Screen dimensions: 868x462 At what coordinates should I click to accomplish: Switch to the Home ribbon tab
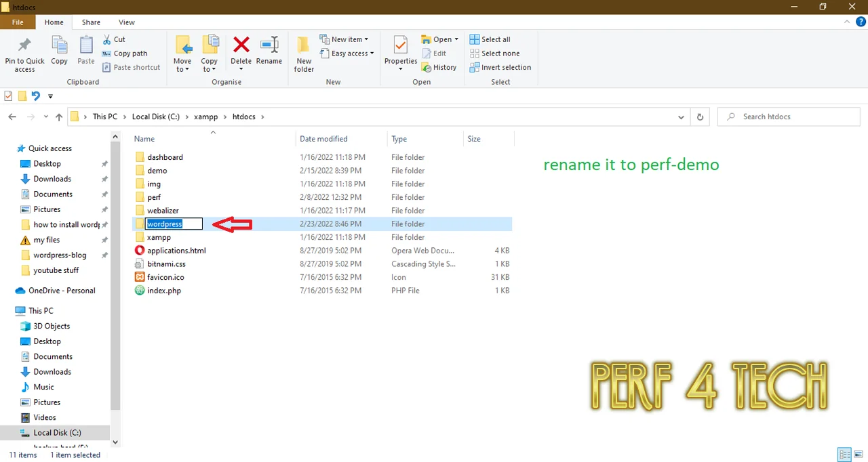[54, 22]
